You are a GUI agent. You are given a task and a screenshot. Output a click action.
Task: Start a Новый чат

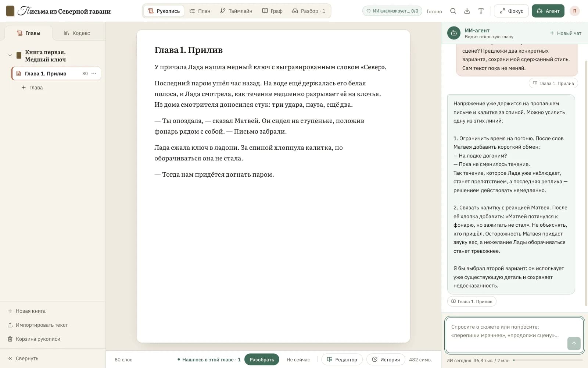tap(566, 33)
